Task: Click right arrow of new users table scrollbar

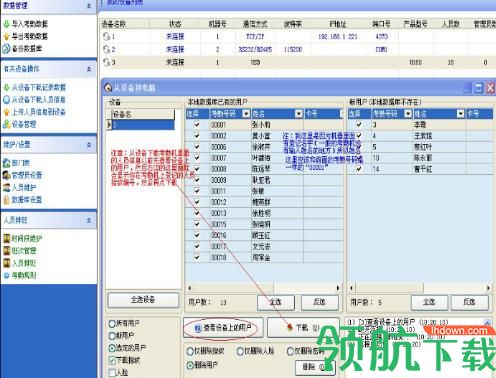Action: 488,288
